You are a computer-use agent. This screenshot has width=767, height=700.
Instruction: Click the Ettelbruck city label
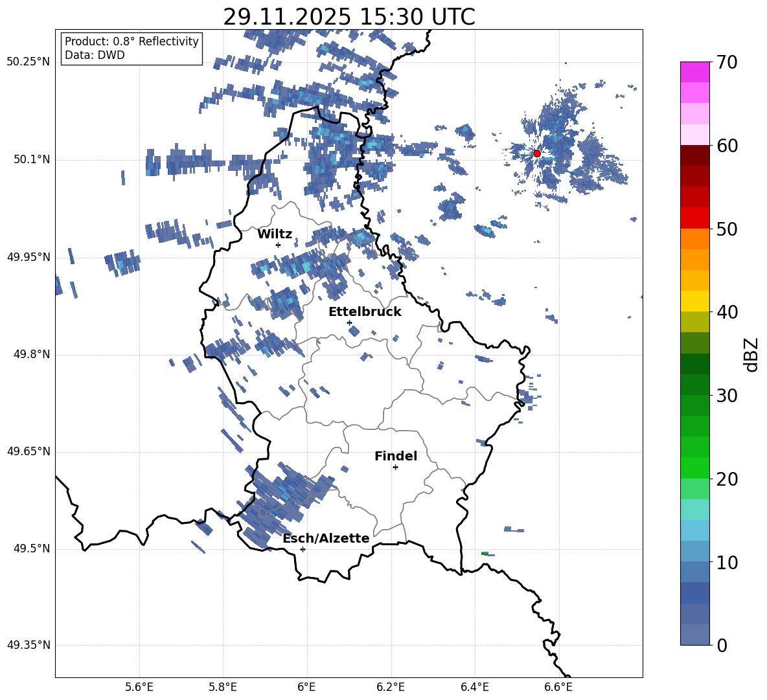pos(365,312)
